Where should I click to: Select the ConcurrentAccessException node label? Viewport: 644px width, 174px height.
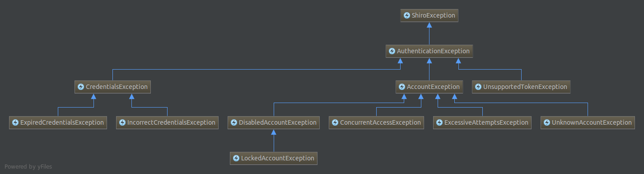(380, 122)
